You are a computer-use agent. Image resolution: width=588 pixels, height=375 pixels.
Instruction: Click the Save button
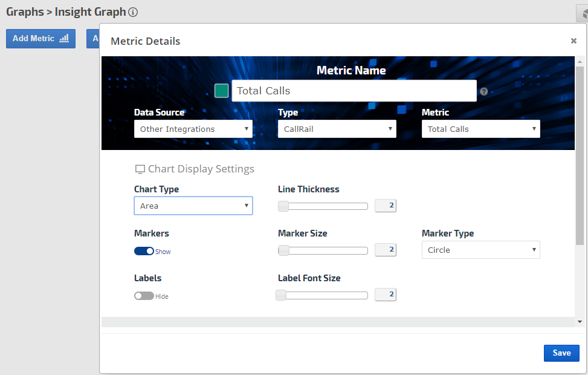561,353
